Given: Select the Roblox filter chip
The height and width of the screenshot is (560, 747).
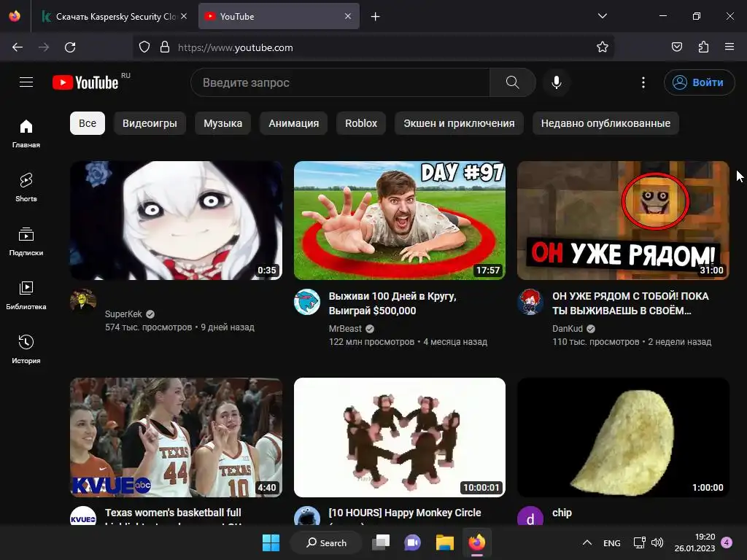Looking at the screenshot, I should 360,123.
